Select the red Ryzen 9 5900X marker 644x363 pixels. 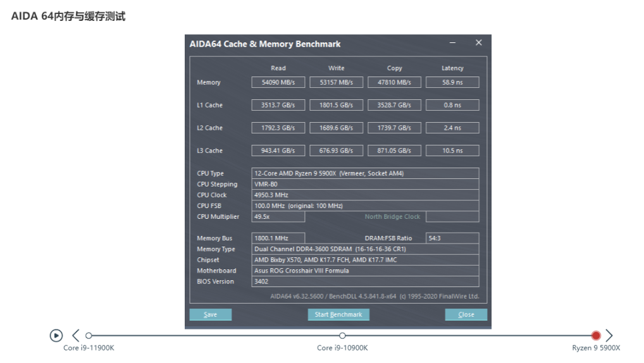point(596,335)
